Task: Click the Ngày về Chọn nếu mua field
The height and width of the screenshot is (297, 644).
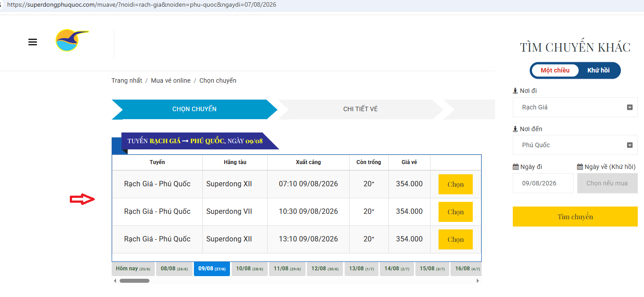Action: tap(607, 183)
